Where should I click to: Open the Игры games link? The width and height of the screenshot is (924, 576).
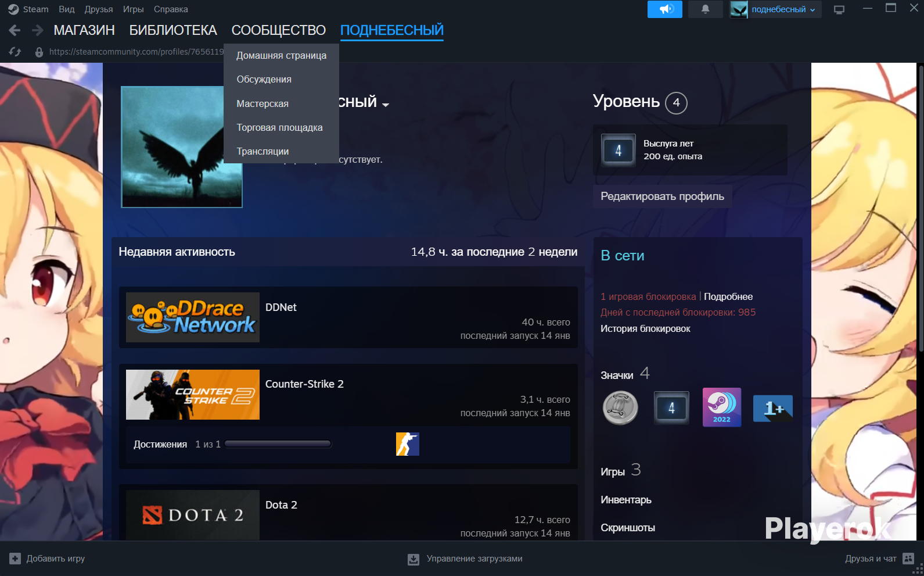click(x=613, y=472)
